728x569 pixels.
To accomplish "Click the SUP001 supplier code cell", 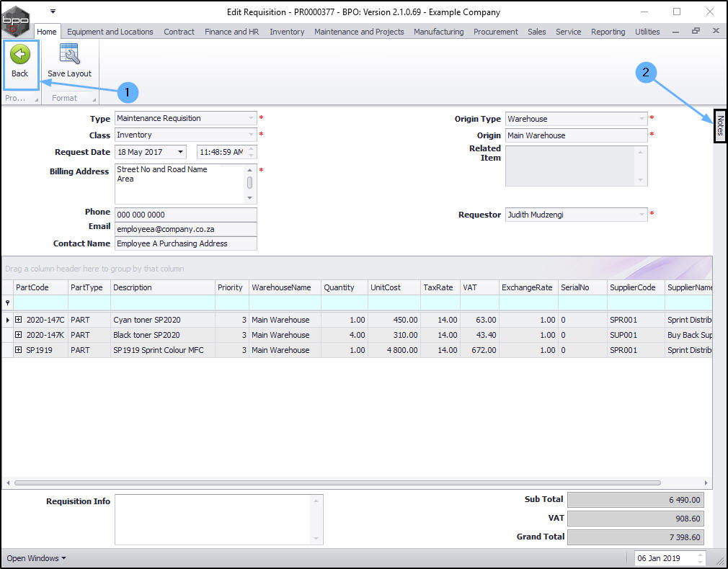I will click(x=636, y=335).
